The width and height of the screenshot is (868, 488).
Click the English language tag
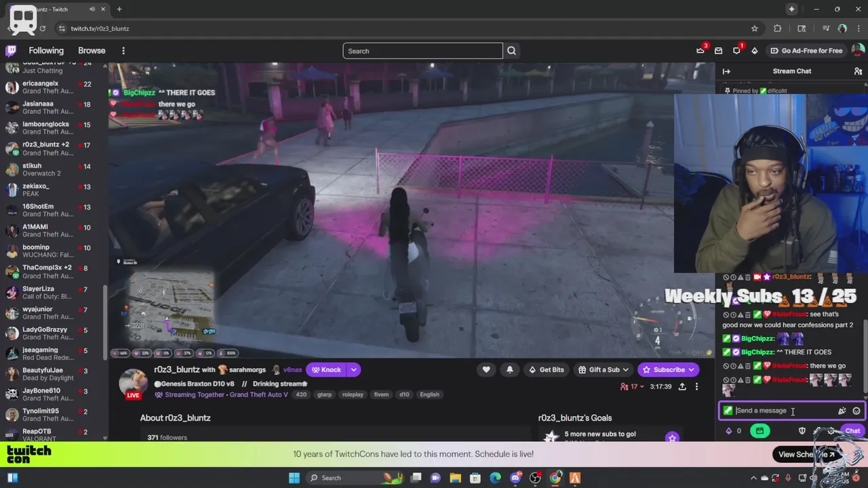pos(429,394)
